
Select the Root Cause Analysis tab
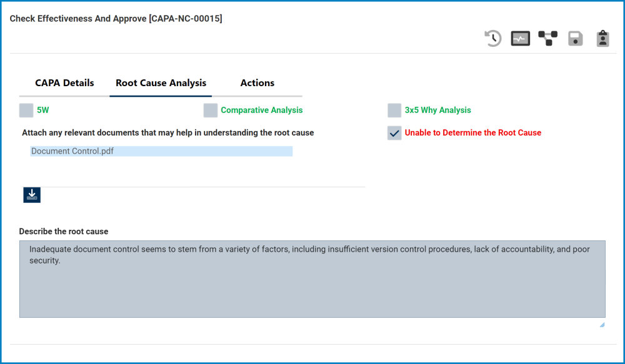[160, 82]
